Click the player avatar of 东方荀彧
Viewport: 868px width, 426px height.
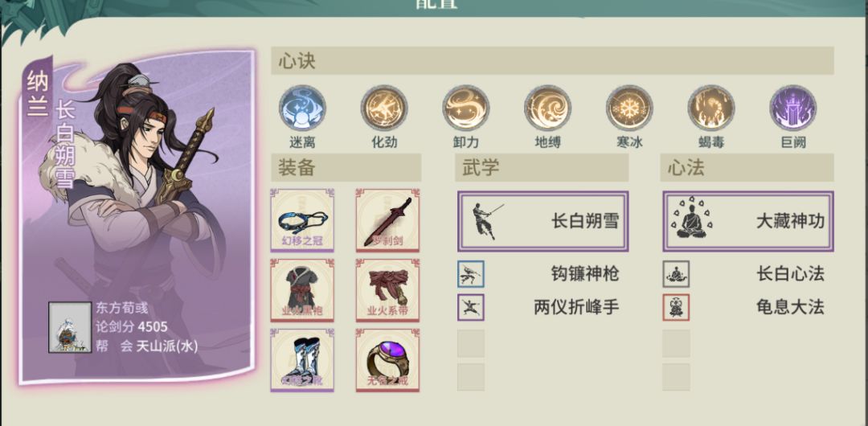pyautogui.click(x=70, y=327)
